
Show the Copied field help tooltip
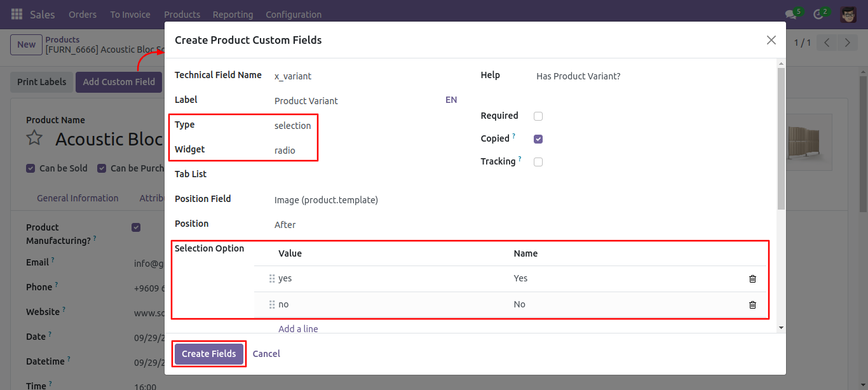[514, 136]
